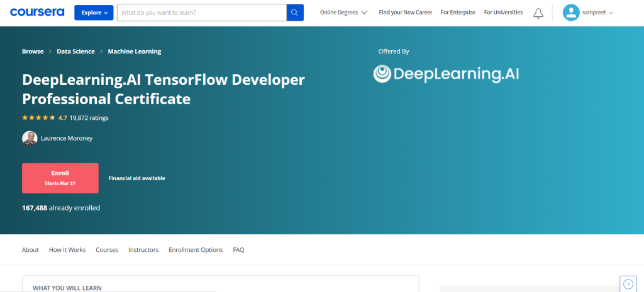Switch to the About tab
644x292 pixels.
tap(30, 250)
